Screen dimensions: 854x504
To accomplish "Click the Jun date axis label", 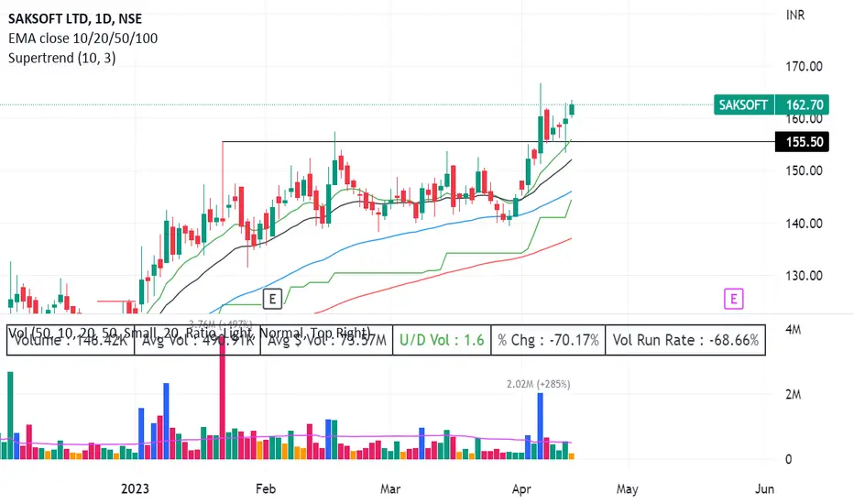I will (x=765, y=488).
